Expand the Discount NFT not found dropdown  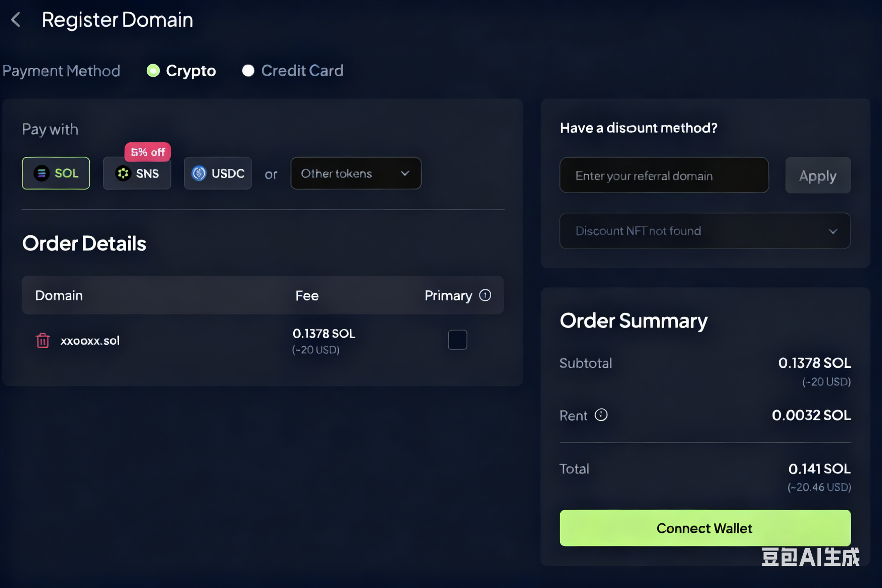(x=705, y=231)
